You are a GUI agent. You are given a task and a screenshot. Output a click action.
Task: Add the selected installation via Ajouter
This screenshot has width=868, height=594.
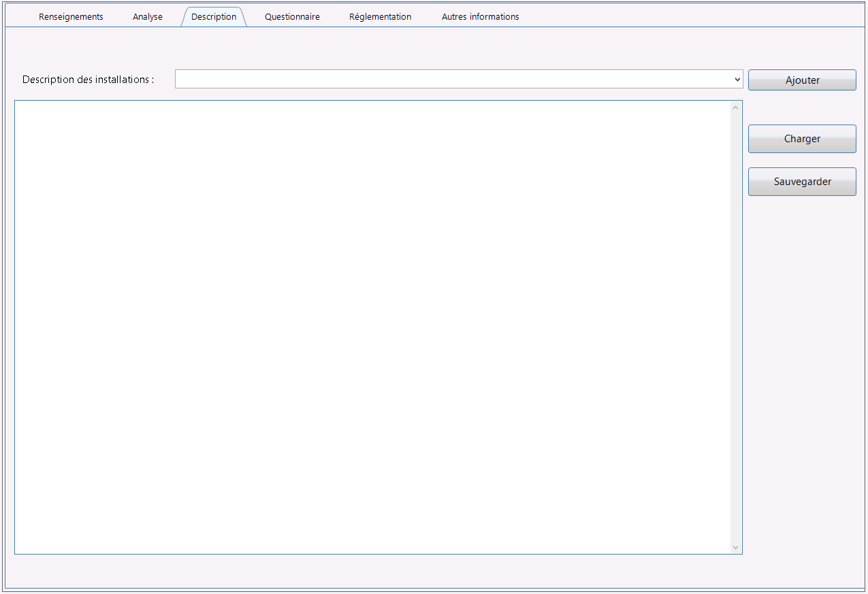pos(802,80)
